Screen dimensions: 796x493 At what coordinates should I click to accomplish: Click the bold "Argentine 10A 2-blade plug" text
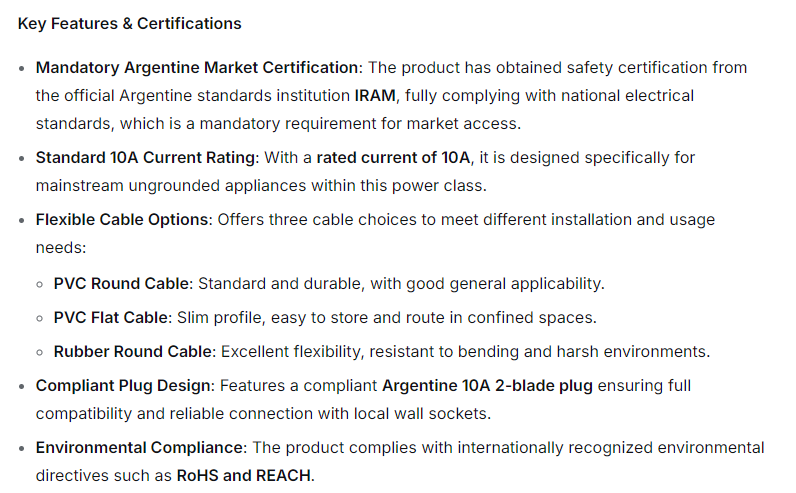pos(487,385)
